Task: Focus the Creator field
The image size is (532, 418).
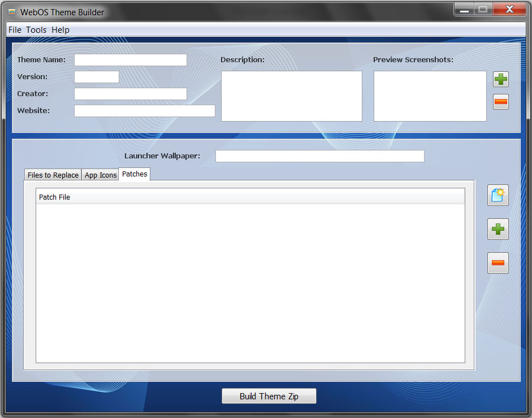Action: (131, 94)
